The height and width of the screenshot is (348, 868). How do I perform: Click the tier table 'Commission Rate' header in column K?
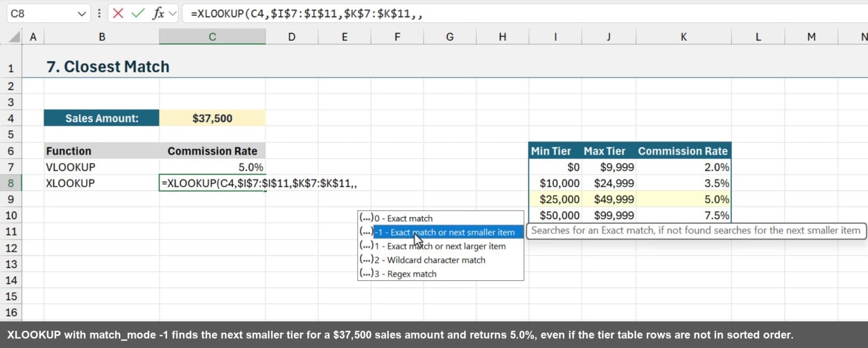pos(683,151)
